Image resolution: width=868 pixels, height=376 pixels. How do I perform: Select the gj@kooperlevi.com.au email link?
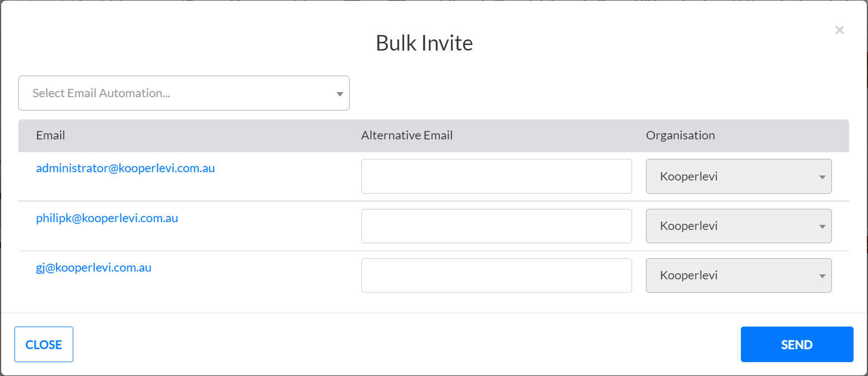[x=94, y=268]
